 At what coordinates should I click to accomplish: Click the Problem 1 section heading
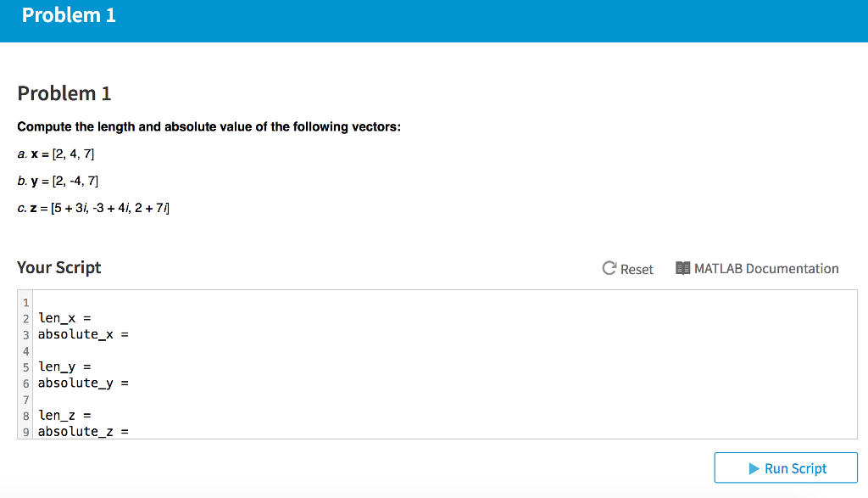coord(64,93)
